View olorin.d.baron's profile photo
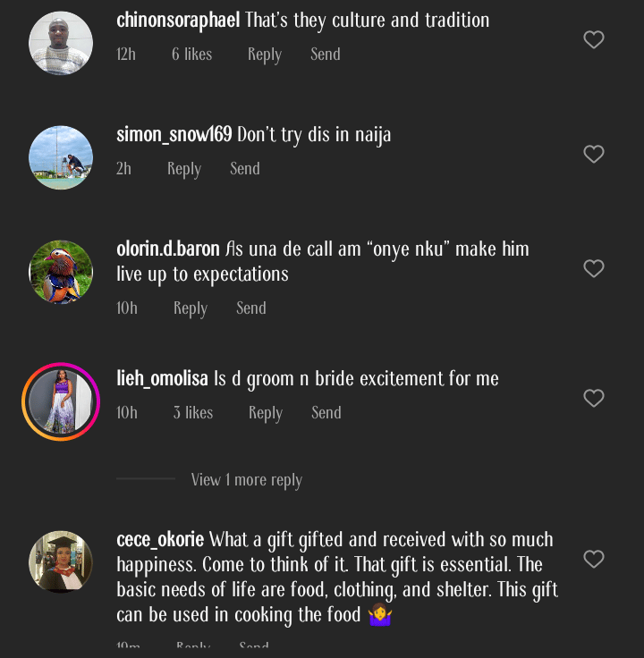The height and width of the screenshot is (658, 644). pyautogui.click(x=61, y=272)
